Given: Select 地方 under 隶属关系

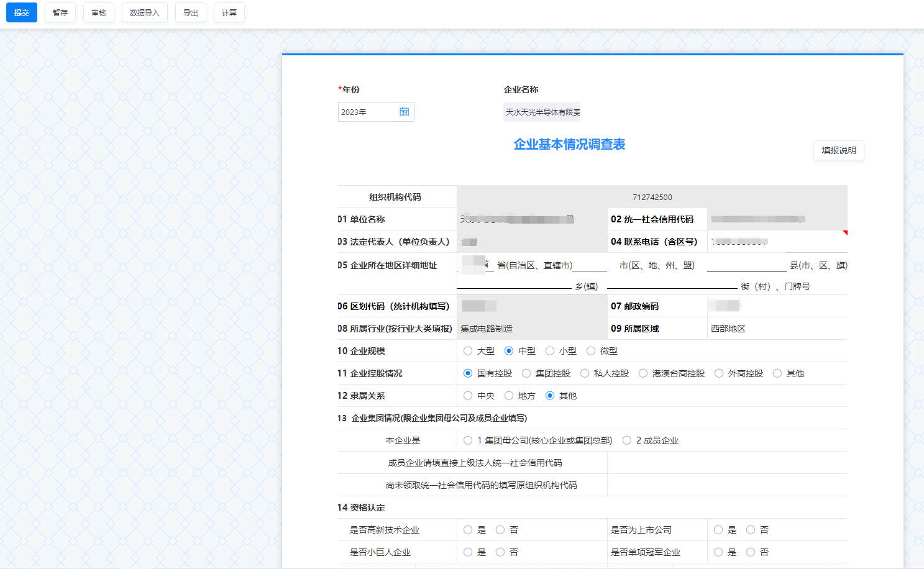Looking at the screenshot, I should [x=509, y=396].
